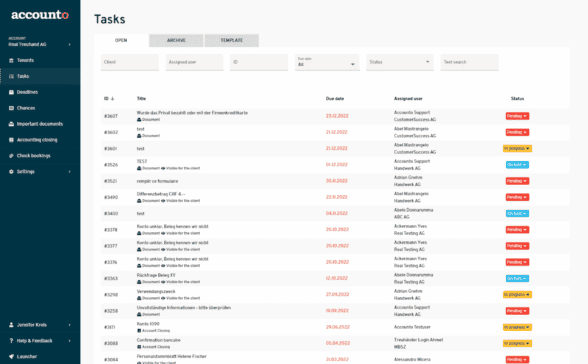Open the Pending status dropdown for task #3607
Image resolution: width=588 pixels, height=364 pixels.
pos(517,116)
